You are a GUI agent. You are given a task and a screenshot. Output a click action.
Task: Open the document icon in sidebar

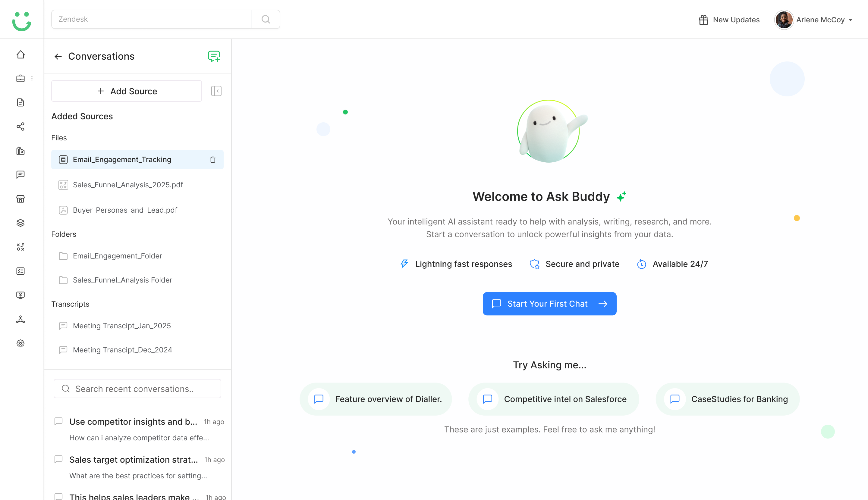[x=20, y=102]
